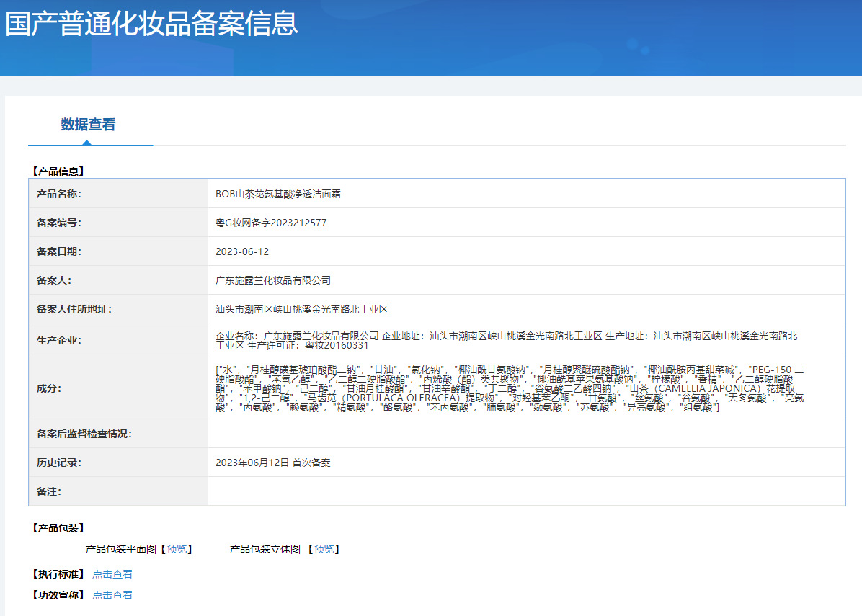This screenshot has height=616, width=862.
Task: Click the 产品名称 row label
Action: pos(59,194)
